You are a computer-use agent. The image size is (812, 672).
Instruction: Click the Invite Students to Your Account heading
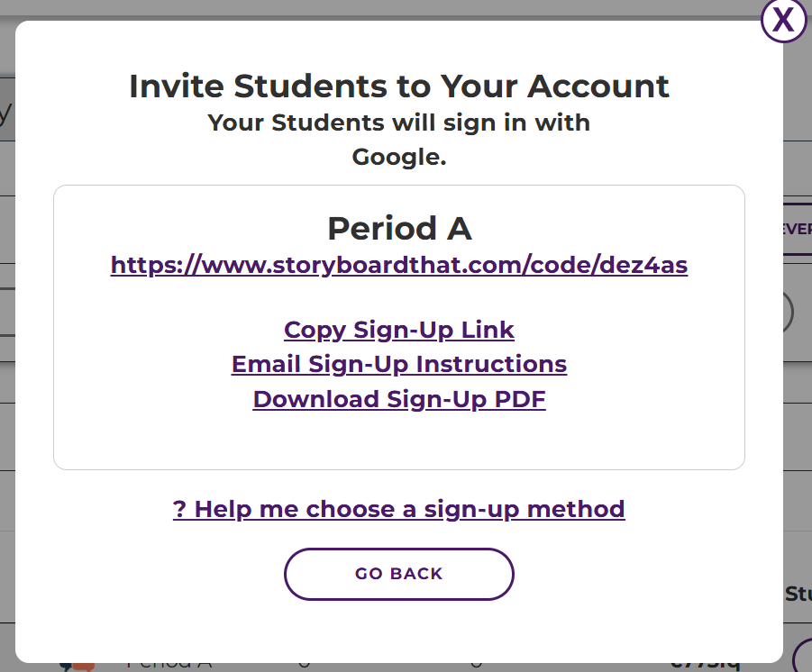tap(399, 86)
